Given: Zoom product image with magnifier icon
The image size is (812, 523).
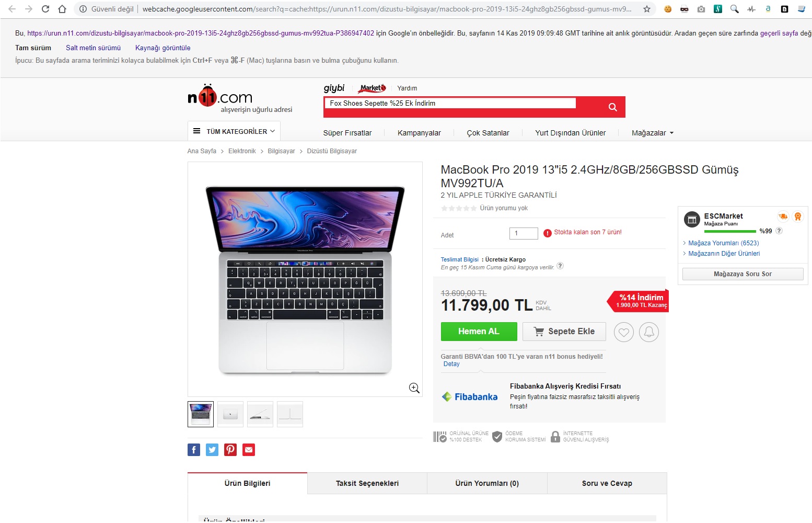Looking at the screenshot, I should click(414, 388).
